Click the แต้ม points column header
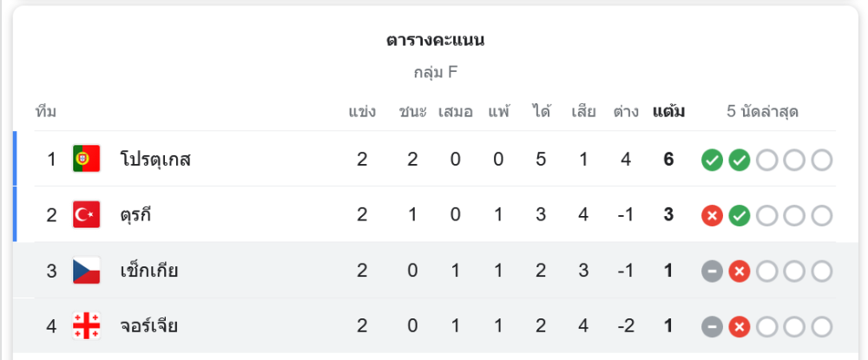The image size is (868, 360). click(668, 112)
